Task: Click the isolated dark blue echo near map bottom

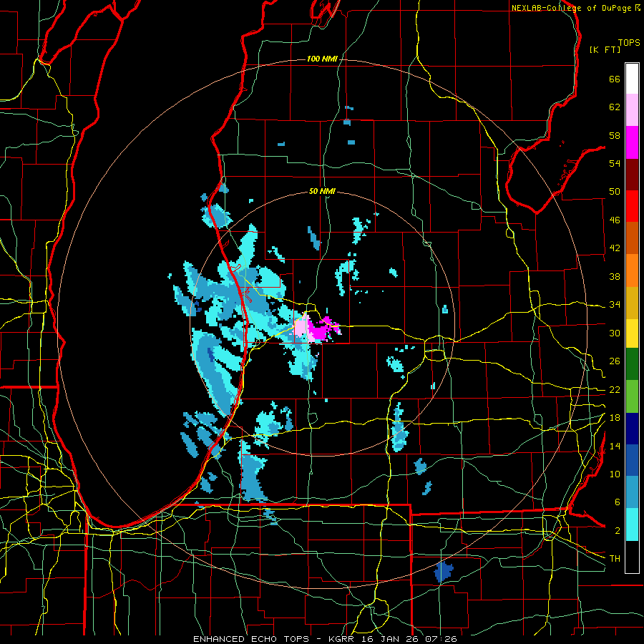Action: coord(444,571)
